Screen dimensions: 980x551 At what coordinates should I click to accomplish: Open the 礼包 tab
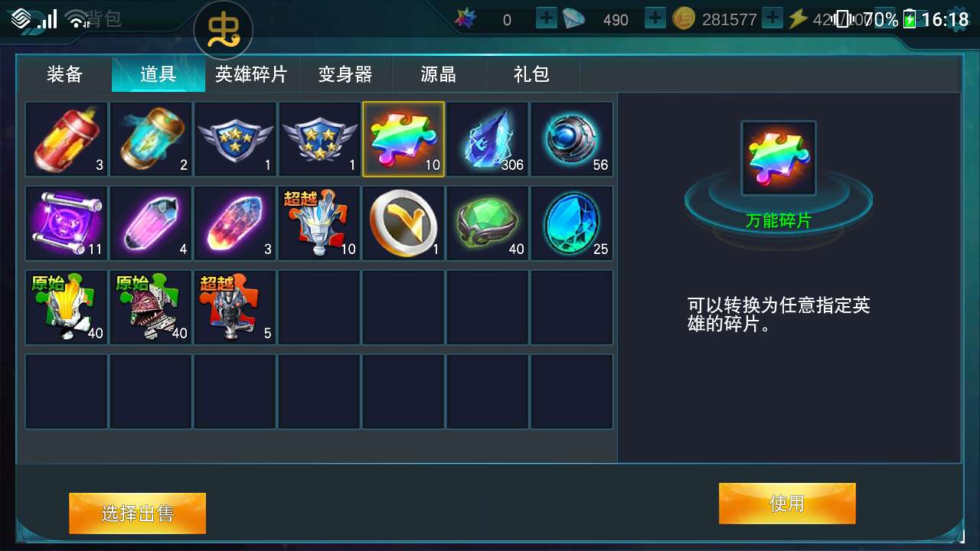click(532, 74)
